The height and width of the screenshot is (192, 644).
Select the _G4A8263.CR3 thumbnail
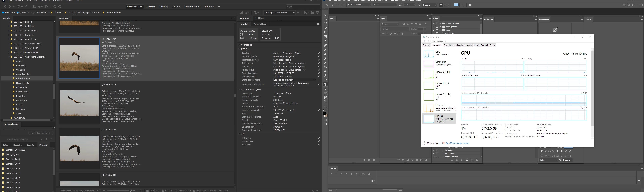[79, 103]
